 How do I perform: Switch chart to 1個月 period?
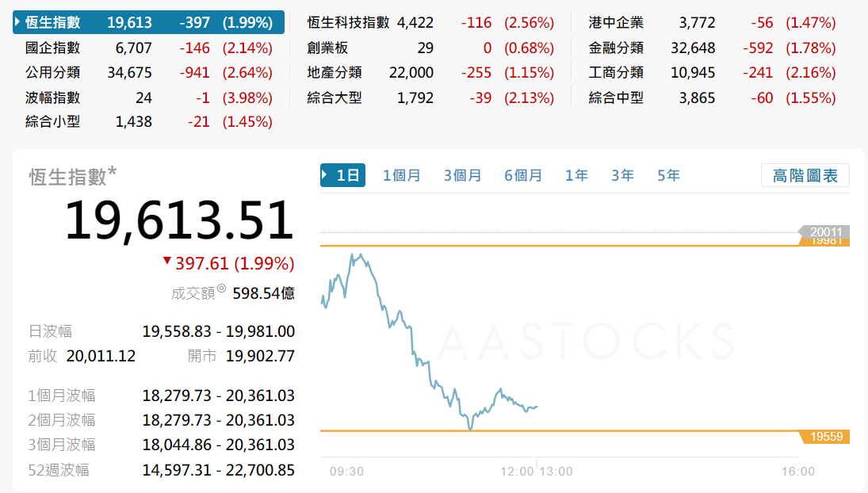[x=402, y=175]
